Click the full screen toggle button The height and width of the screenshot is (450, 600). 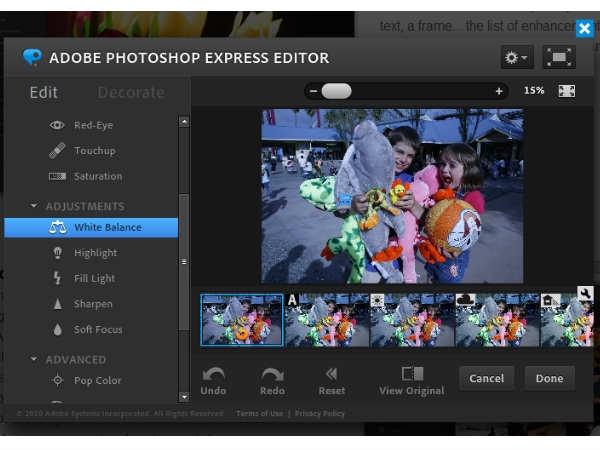(x=559, y=57)
